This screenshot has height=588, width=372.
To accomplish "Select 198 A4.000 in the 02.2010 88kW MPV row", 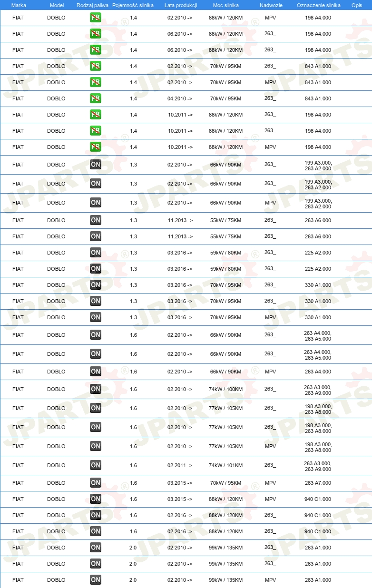I will point(318,18).
